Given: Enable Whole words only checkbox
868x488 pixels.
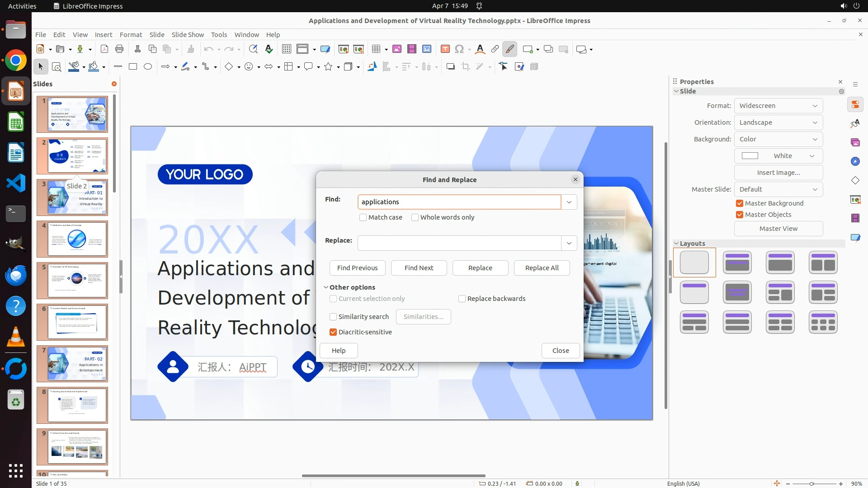Looking at the screenshot, I should 415,217.
